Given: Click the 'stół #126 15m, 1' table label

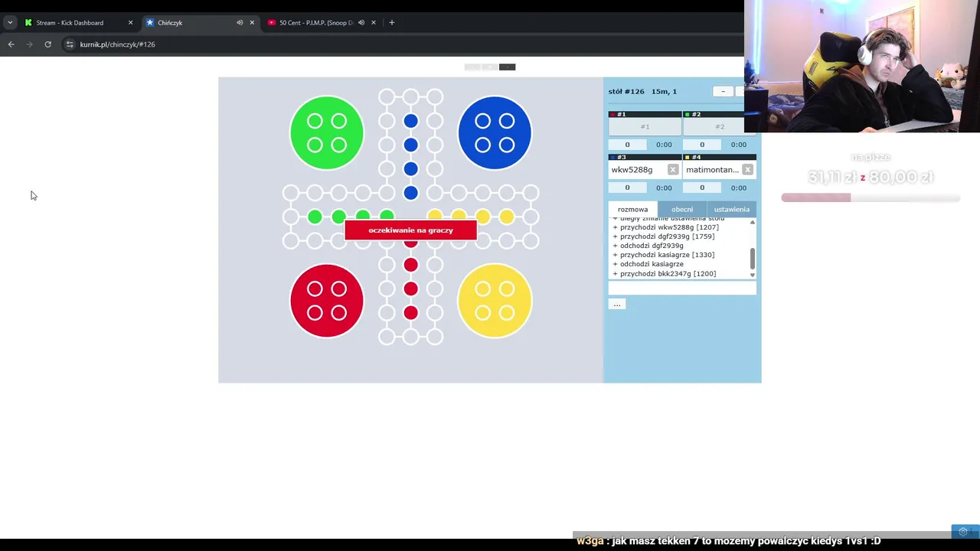Looking at the screenshot, I should click(x=642, y=91).
